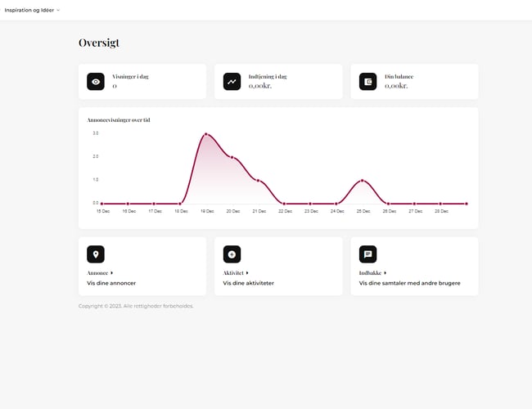Select the plus circle icon above Aktivitet

pyautogui.click(x=232, y=254)
